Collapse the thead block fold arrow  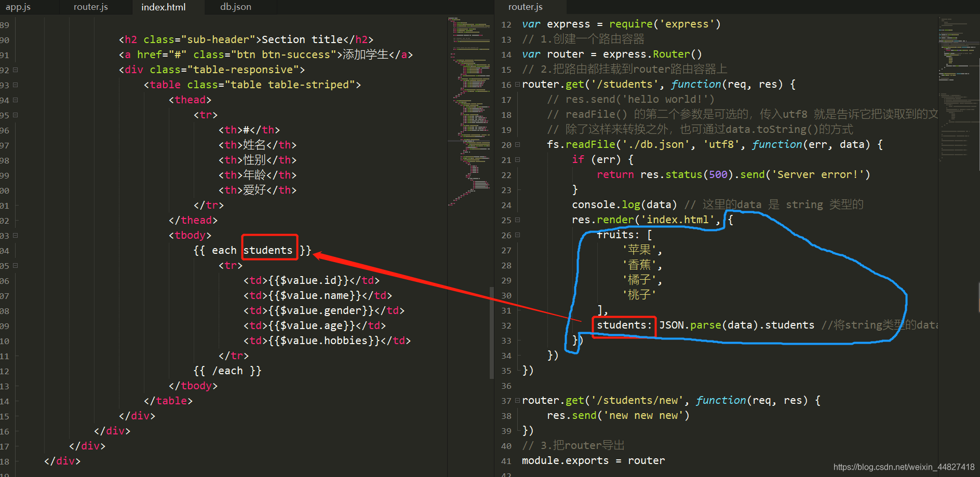(x=16, y=100)
